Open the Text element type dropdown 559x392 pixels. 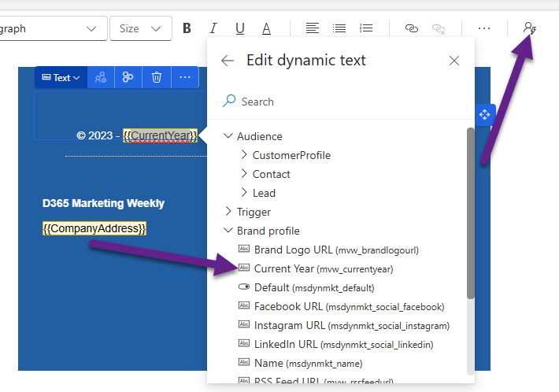click(61, 77)
